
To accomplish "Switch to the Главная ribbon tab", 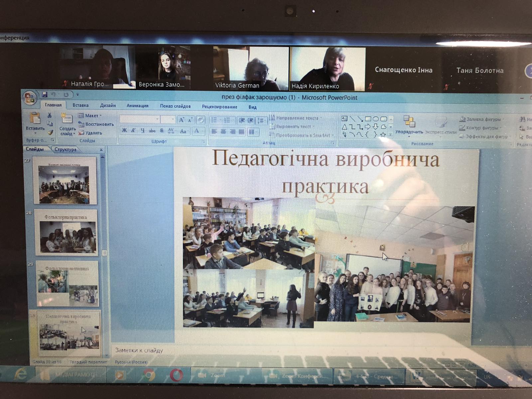I will coord(53,105).
